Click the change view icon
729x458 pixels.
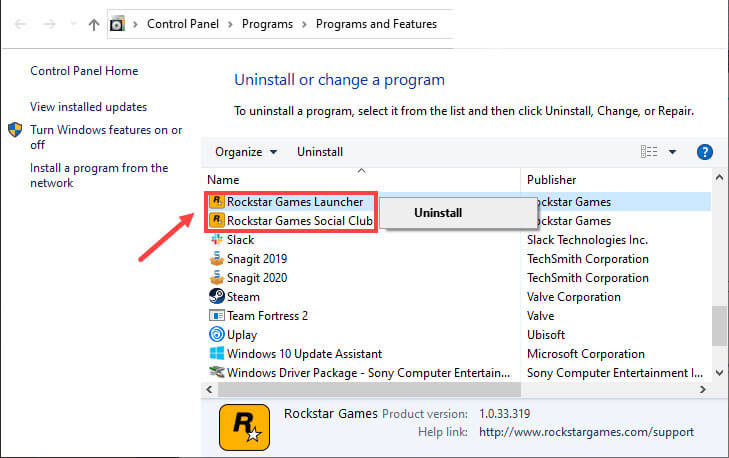(649, 152)
